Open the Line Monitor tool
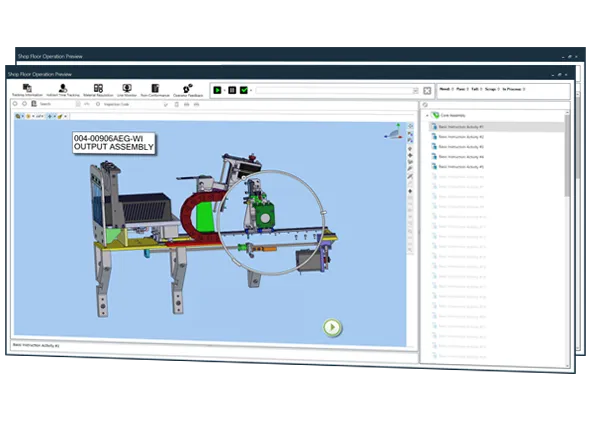The image size is (601, 428). 128,90
